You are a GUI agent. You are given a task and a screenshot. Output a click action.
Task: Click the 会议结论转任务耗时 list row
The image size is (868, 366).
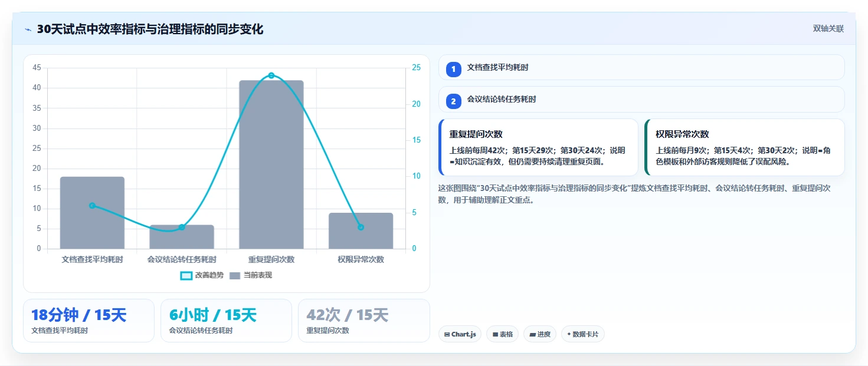(641, 99)
